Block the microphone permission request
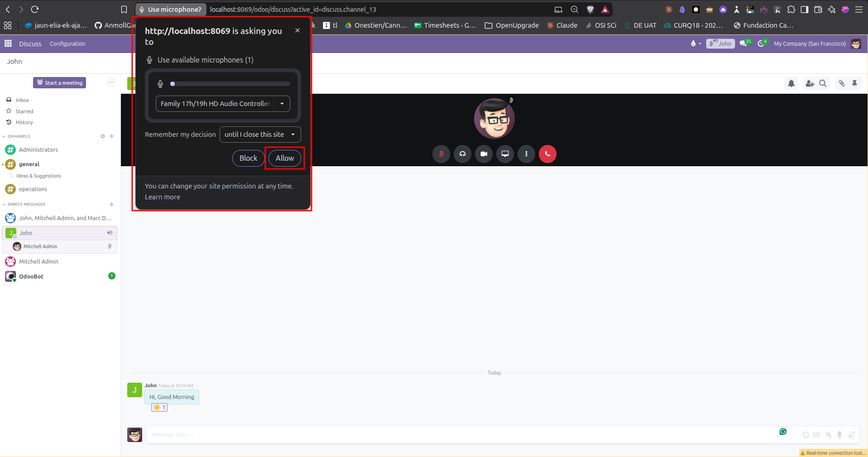 point(248,158)
